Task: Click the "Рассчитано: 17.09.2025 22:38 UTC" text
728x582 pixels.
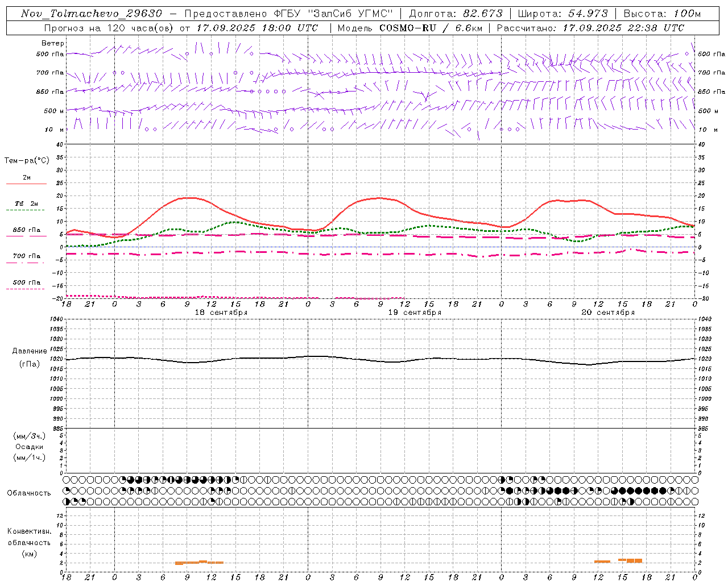Action: pyautogui.click(x=590, y=28)
